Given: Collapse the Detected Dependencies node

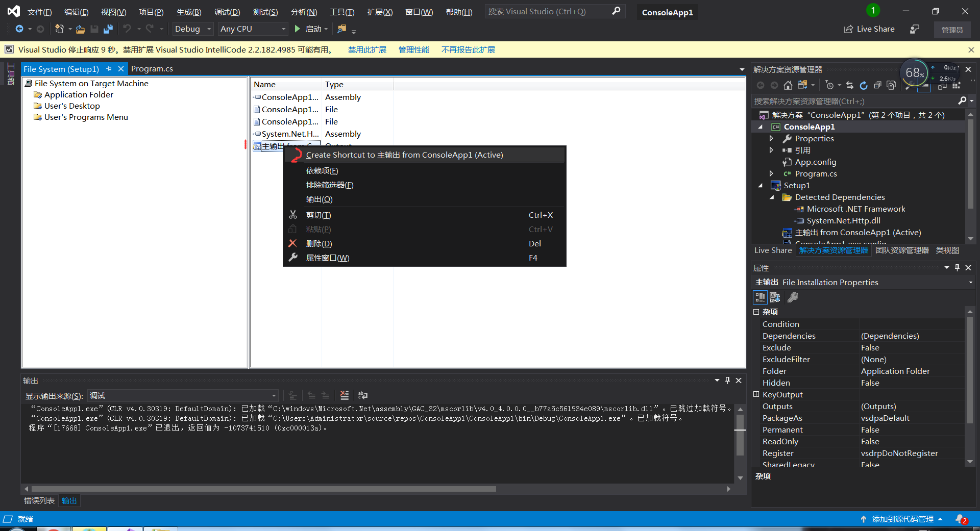Looking at the screenshot, I should click(772, 197).
